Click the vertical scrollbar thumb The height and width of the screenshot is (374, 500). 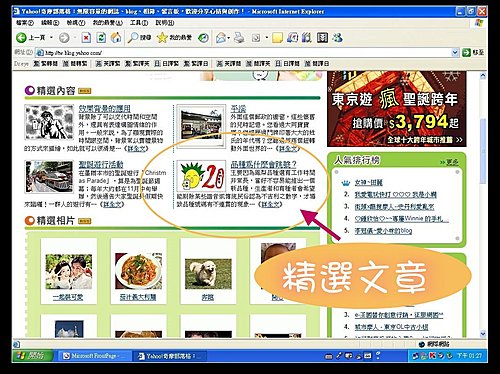(483, 150)
